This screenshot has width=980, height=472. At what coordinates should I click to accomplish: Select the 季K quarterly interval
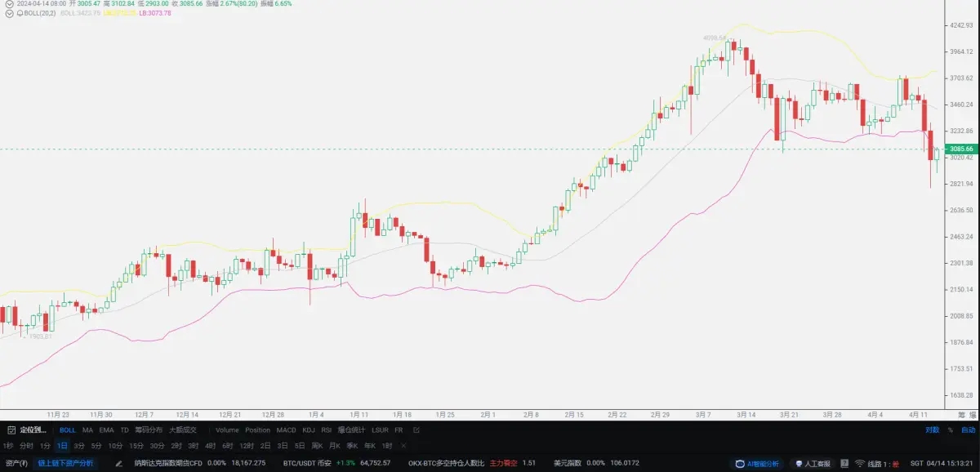click(x=353, y=446)
